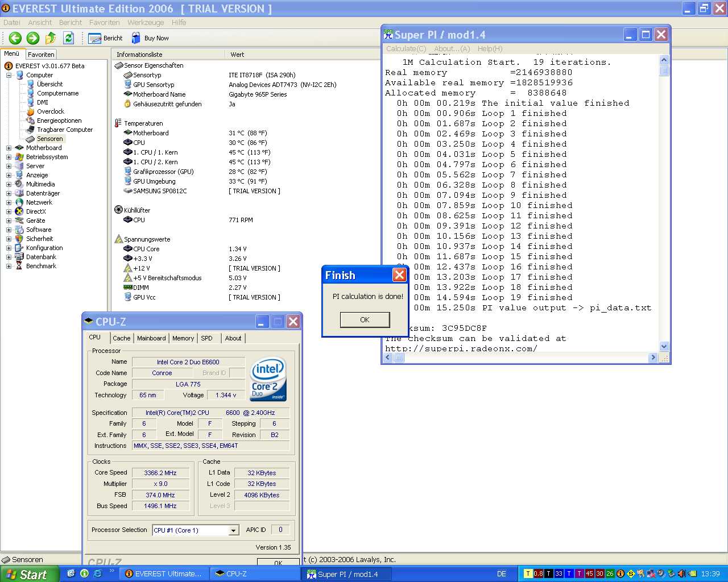The height and width of the screenshot is (582, 728).
Task: Open Processor Selection dropdown in CPU-Z
Action: click(233, 530)
